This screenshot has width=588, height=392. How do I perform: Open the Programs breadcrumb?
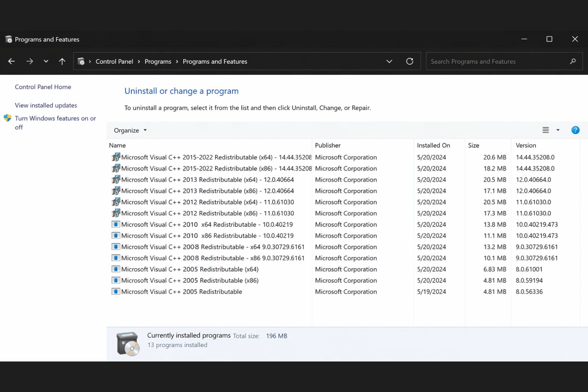coord(158,61)
